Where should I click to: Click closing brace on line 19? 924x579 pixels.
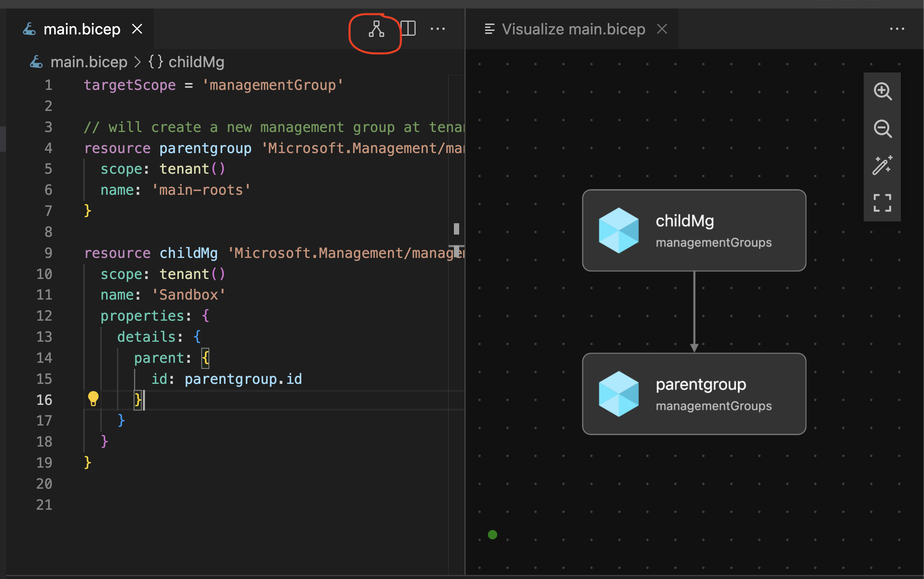click(x=87, y=463)
